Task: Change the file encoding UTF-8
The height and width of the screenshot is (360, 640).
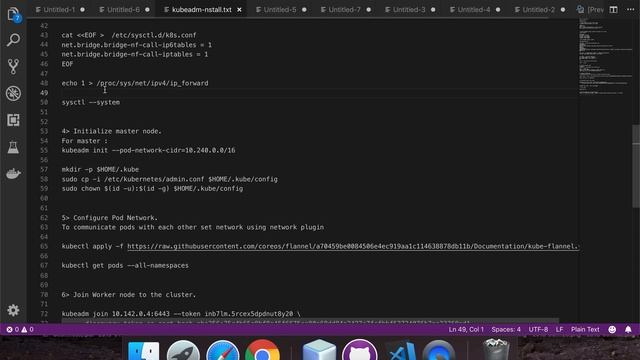Action: 538,329
